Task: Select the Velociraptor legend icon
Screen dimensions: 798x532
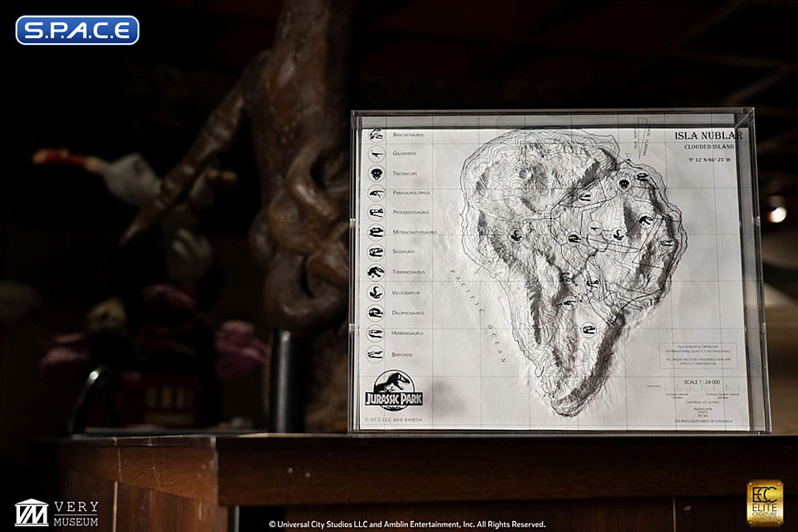Action: (x=374, y=293)
